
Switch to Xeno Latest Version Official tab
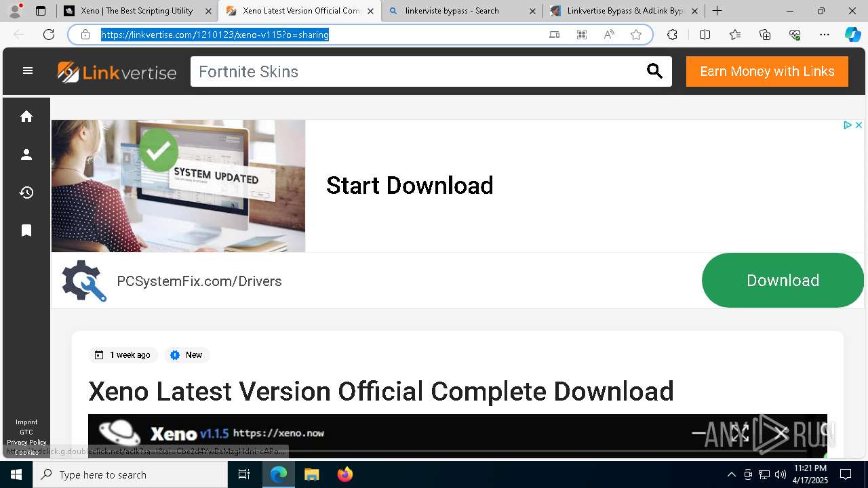point(299,11)
